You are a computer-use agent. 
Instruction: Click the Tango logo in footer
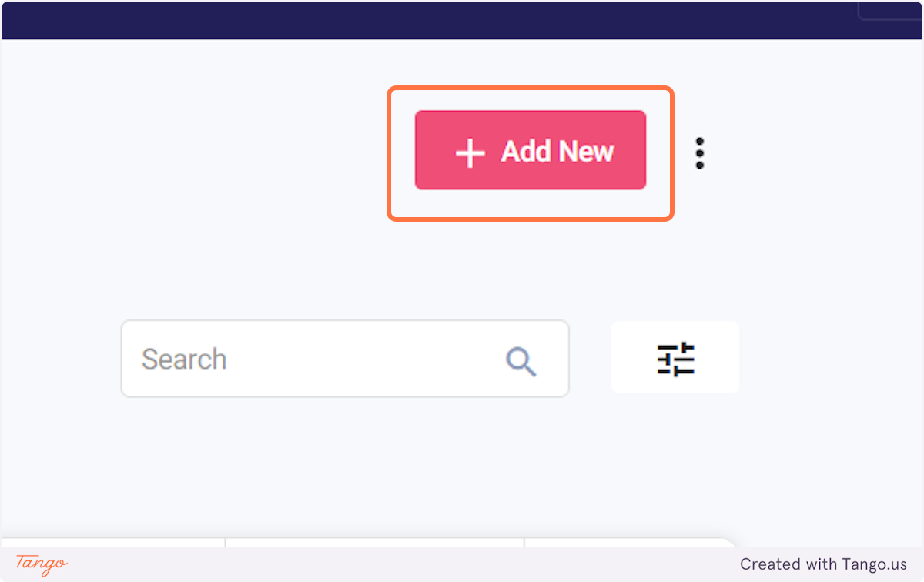[42, 564]
